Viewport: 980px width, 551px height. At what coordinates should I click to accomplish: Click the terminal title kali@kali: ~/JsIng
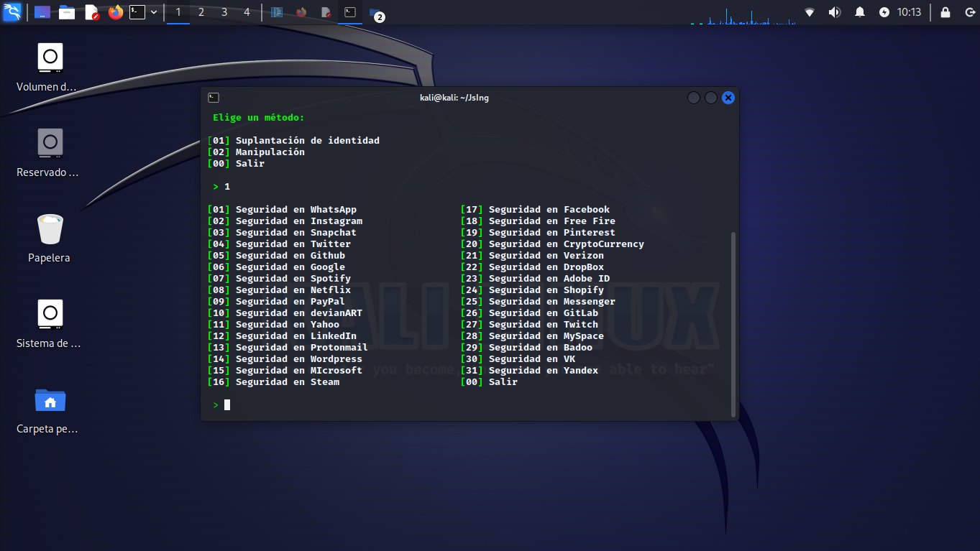coord(454,98)
